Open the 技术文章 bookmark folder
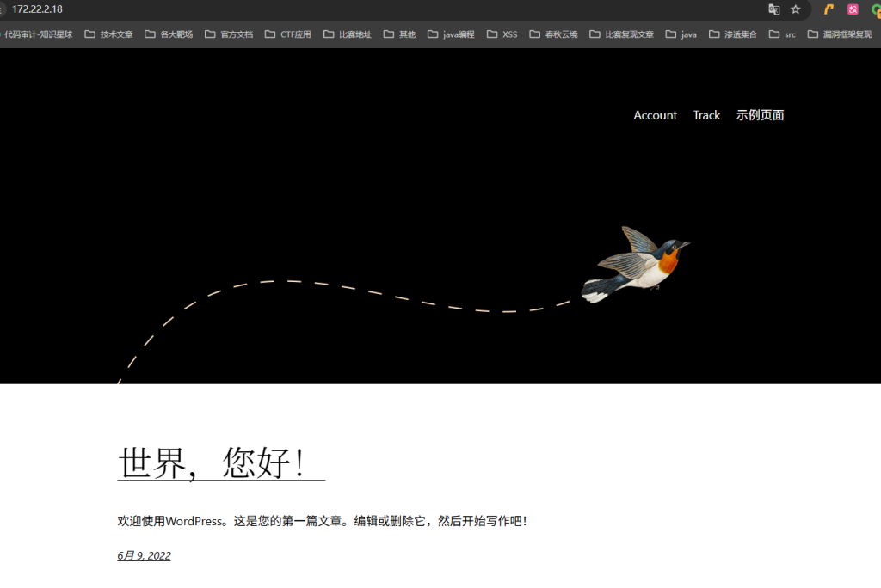The height and width of the screenshot is (588, 881). pyautogui.click(x=108, y=34)
